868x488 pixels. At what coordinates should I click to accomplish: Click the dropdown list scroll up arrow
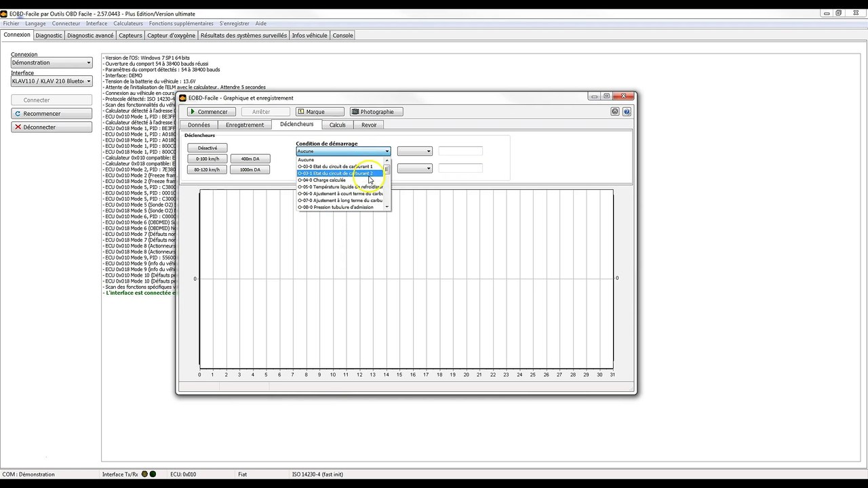click(387, 160)
